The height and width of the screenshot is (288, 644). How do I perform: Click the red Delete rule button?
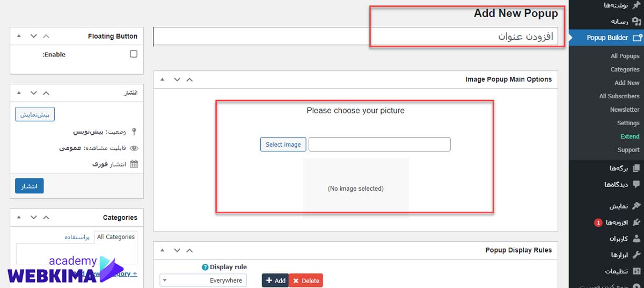306,280
